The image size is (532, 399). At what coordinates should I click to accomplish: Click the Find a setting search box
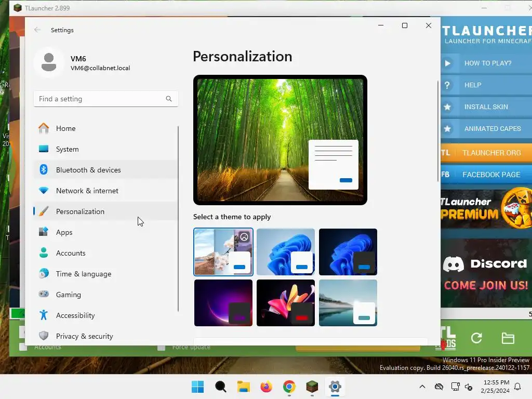coord(106,99)
